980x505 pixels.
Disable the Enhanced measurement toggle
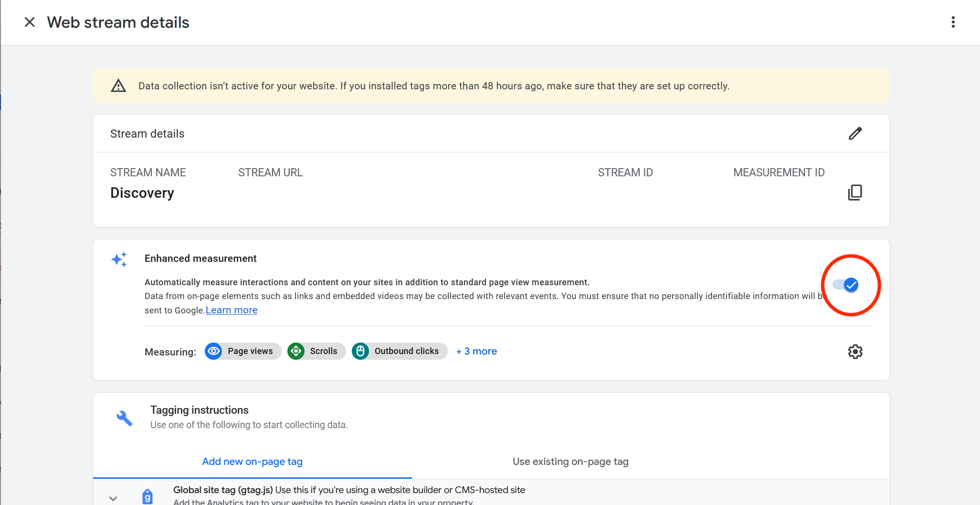pos(846,285)
